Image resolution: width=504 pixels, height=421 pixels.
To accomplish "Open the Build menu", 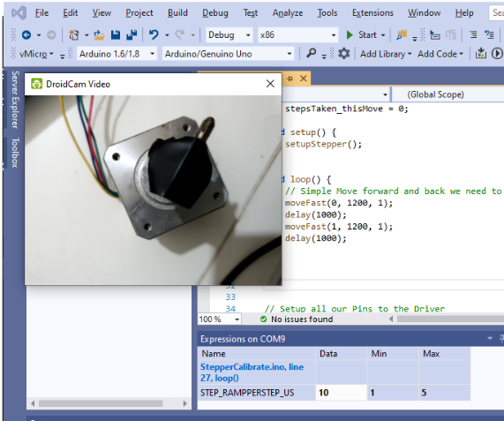I will [x=177, y=13].
